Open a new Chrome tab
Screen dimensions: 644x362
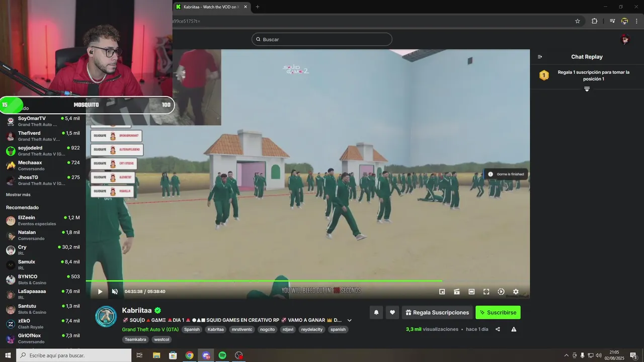[x=258, y=7]
